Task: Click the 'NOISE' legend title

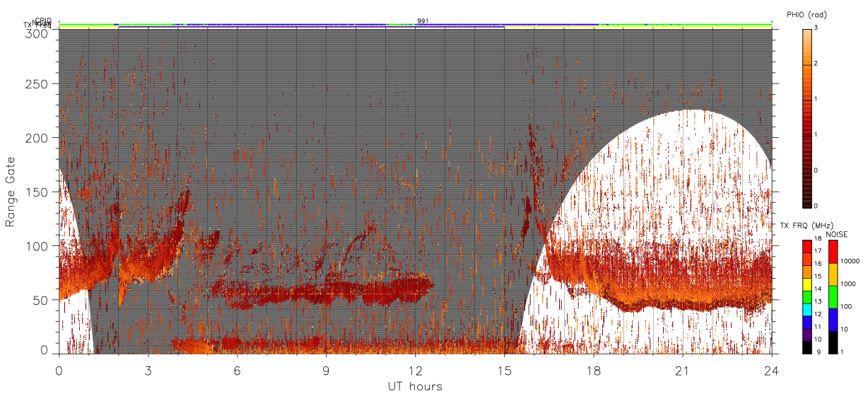Action: tap(838, 234)
